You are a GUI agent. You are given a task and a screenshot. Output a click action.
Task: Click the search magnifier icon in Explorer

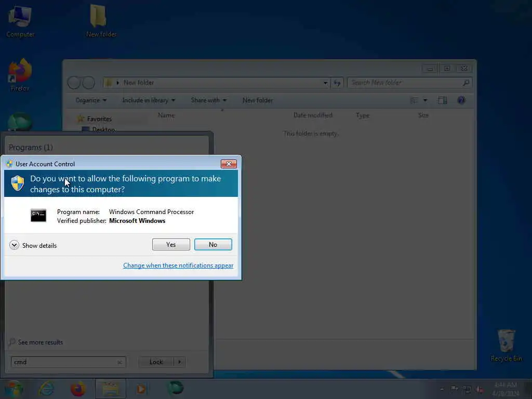point(466,83)
